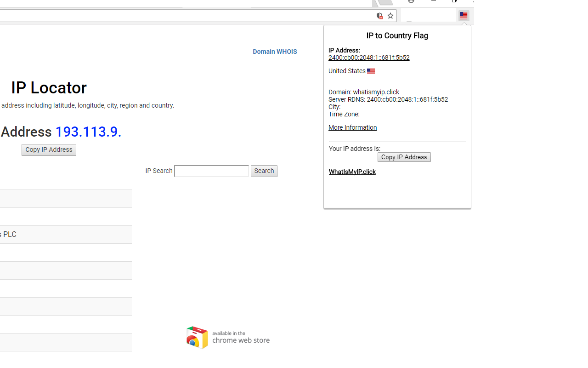Open the whatismyip.click domain link

pos(376,92)
